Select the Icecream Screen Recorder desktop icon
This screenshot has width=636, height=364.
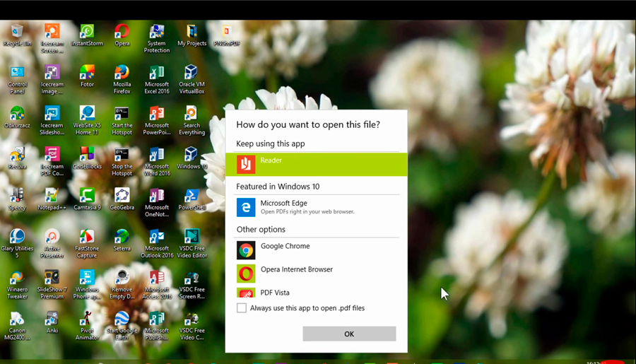[x=52, y=39]
